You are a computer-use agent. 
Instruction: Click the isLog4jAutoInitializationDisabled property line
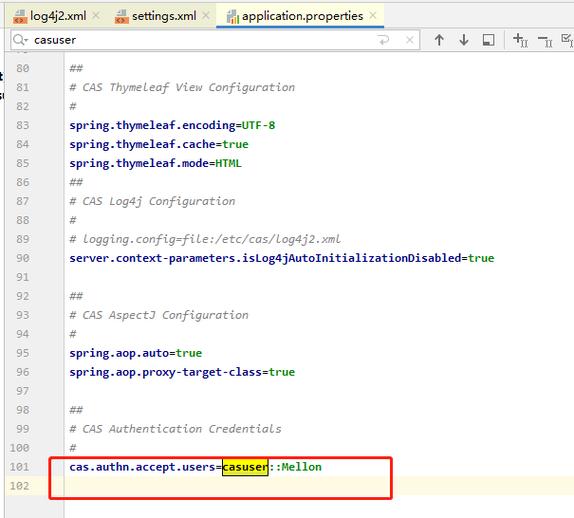pos(282,258)
